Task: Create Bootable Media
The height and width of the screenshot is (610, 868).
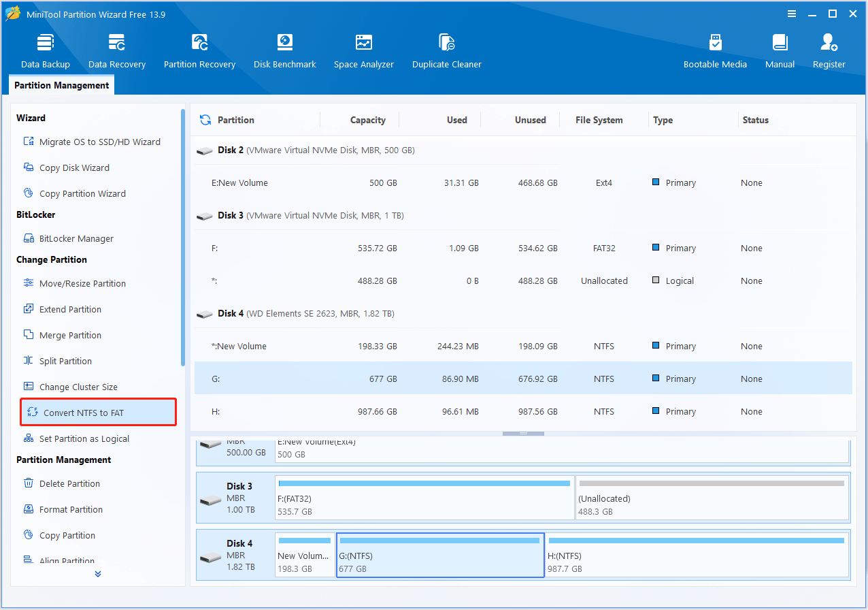Action: (x=715, y=51)
